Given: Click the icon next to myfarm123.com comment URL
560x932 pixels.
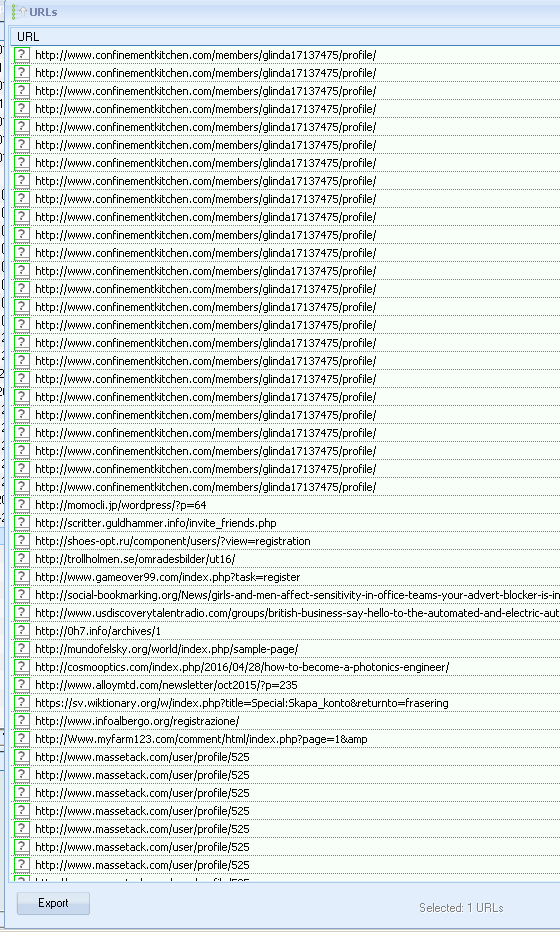Looking at the screenshot, I should pos(22,739).
